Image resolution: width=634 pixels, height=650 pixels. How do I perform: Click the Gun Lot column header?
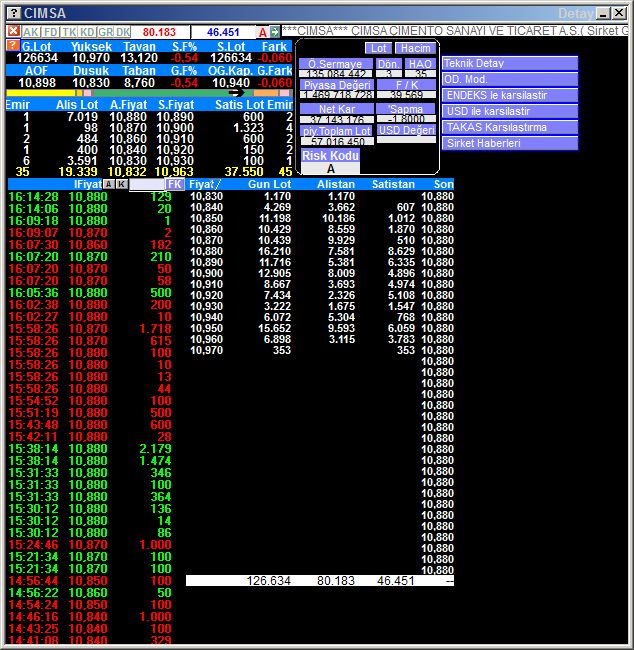click(270, 184)
